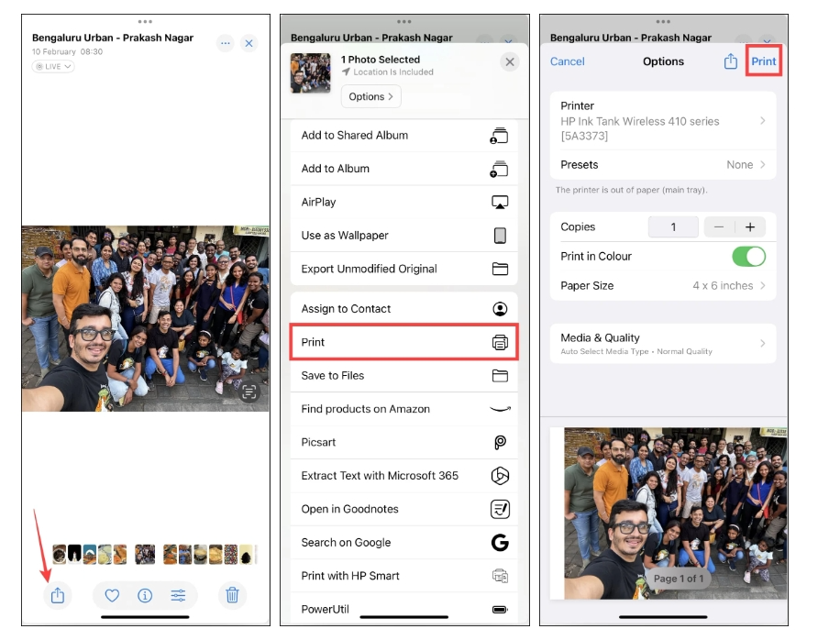Select PowerUtil action
The width and height of the screenshot is (840, 640).
(x=403, y=609)
